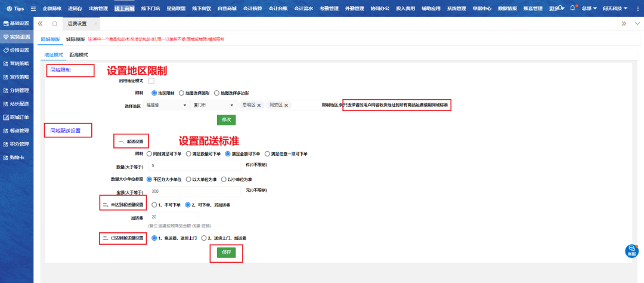Open the 福建省 province dropdown

(x=166, y=105)
